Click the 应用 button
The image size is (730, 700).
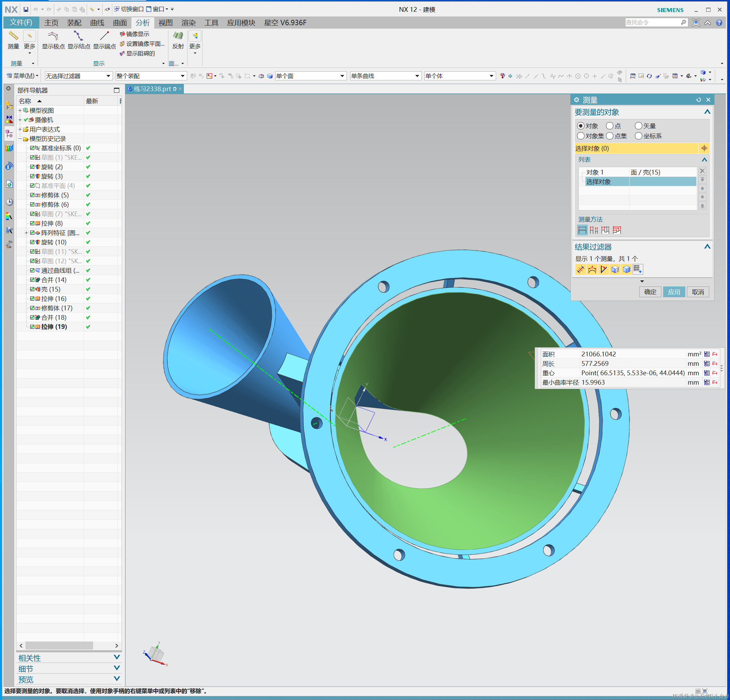[674, 292]
